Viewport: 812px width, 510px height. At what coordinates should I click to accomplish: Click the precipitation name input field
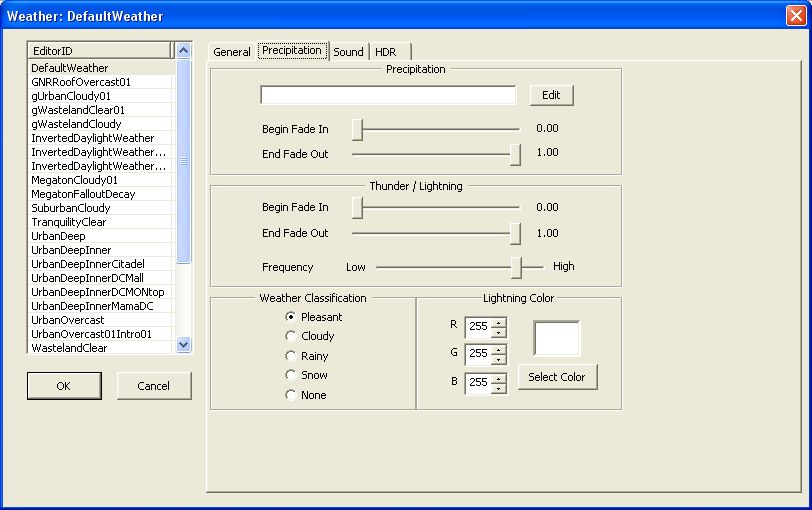click(x=388, y=95)
